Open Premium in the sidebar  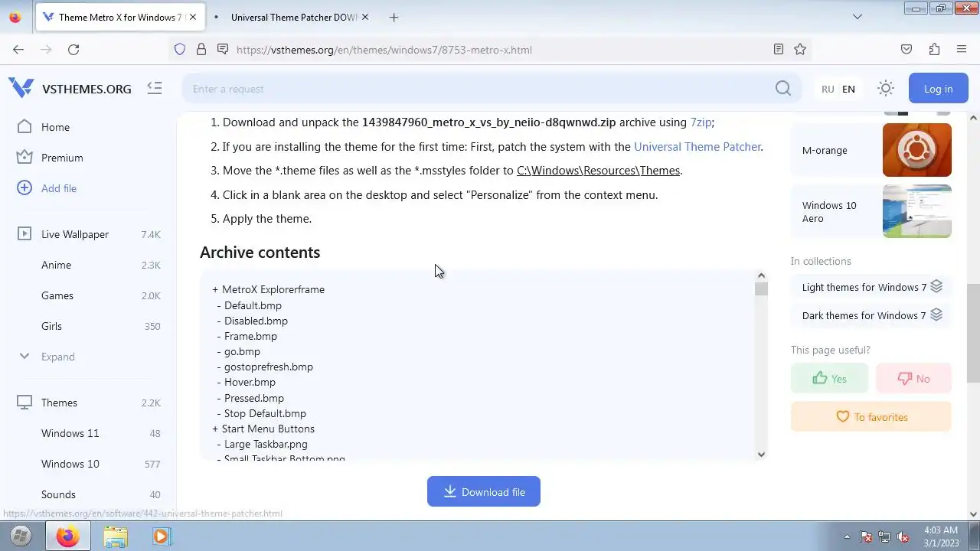tap(62, 158)
